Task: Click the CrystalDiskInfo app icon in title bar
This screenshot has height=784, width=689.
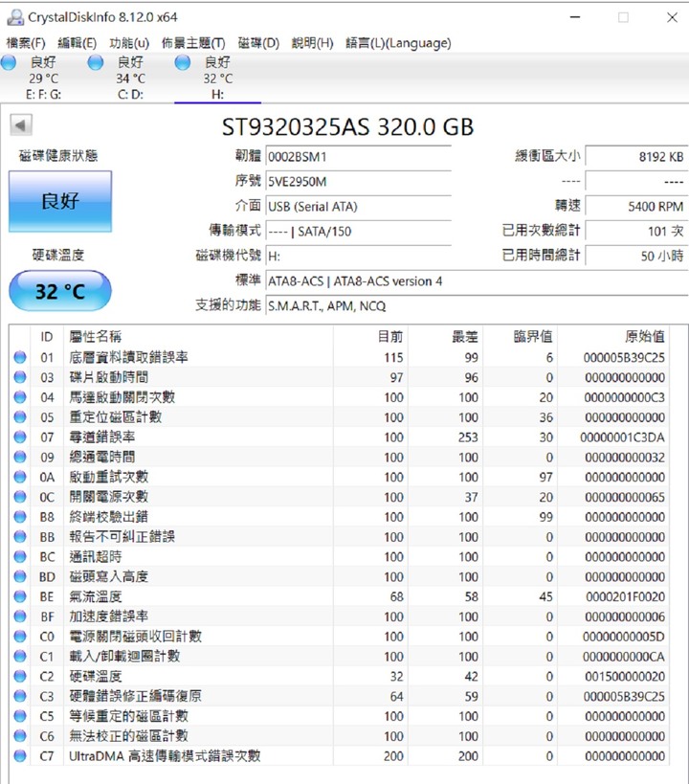Action: click(15, 17)
